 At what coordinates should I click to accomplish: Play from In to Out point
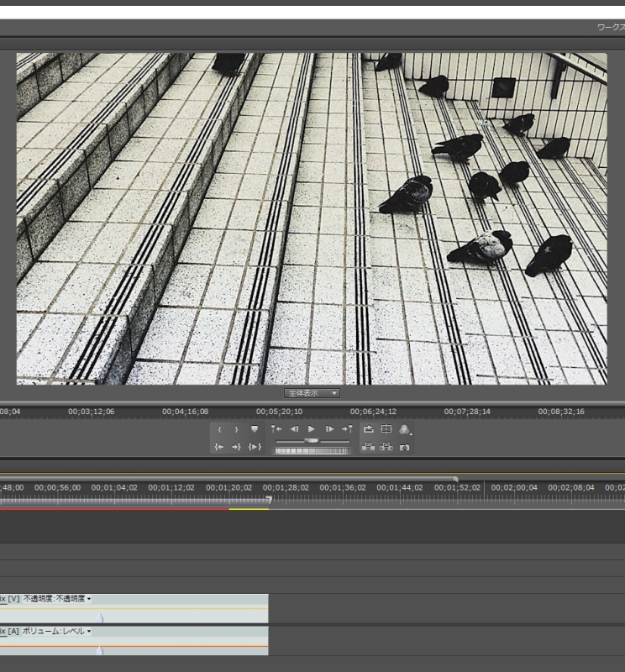[255, 448]
